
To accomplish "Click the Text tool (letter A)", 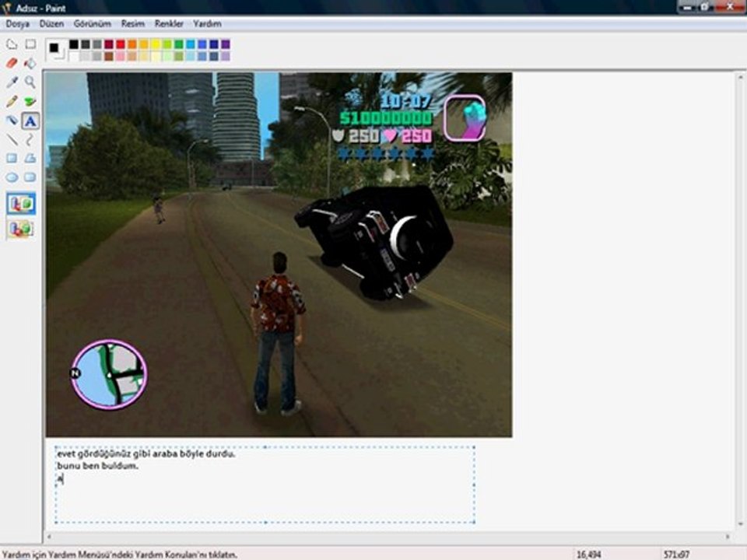I will [30, 121].
